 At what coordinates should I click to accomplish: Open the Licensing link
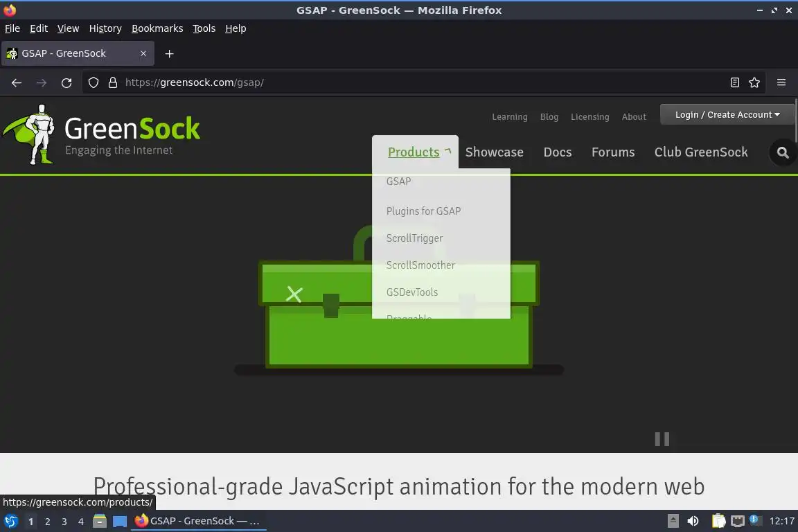click(590, 116)
